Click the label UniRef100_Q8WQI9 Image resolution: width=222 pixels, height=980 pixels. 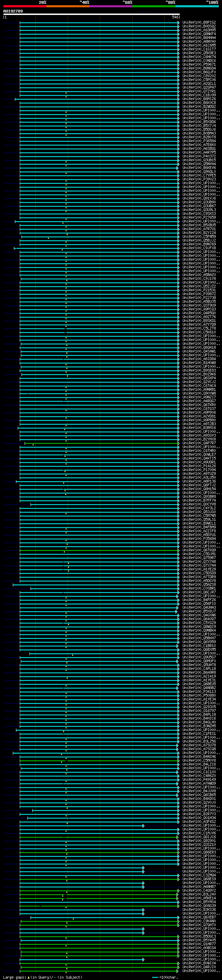click(199, 626)
